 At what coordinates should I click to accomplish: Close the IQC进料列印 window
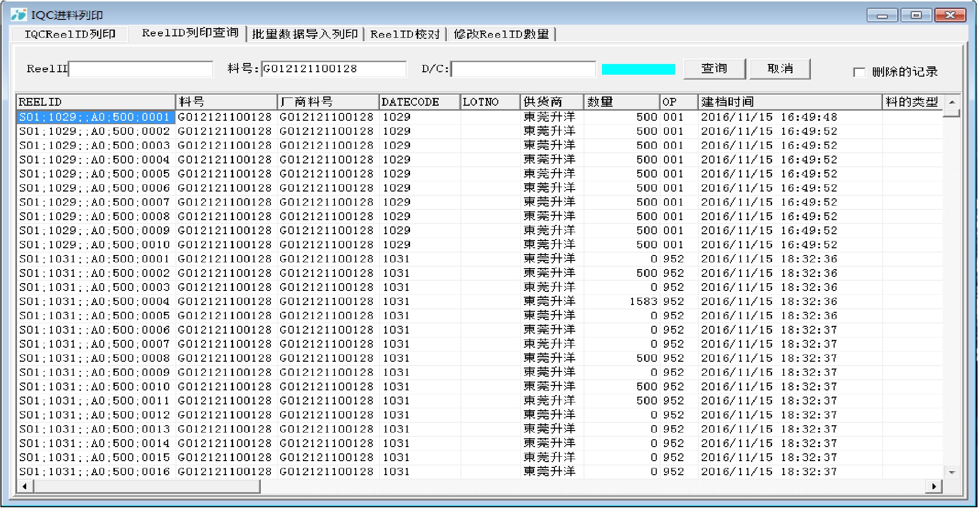pyautogui.click(x=949, y=16)
